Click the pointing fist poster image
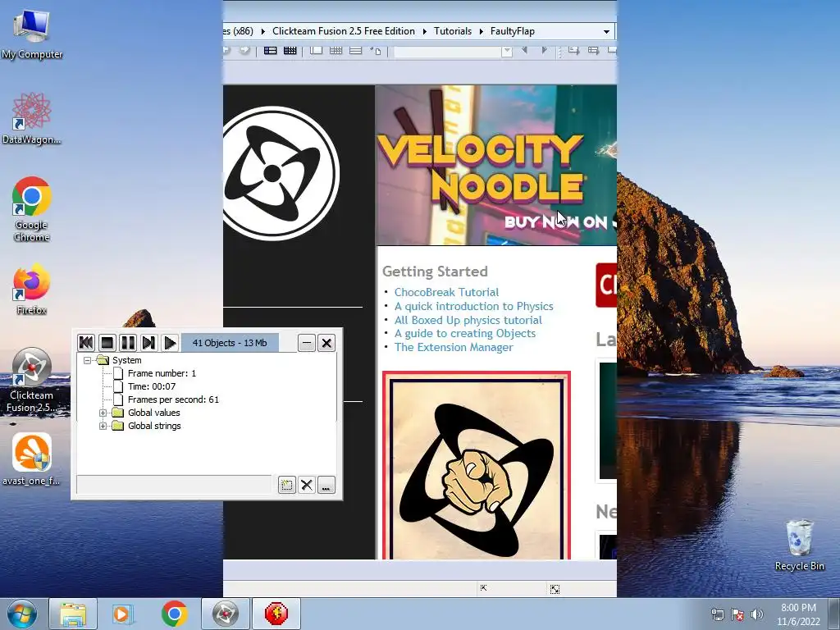The height and width of the screenshot is (630, 840). [477, 465]
